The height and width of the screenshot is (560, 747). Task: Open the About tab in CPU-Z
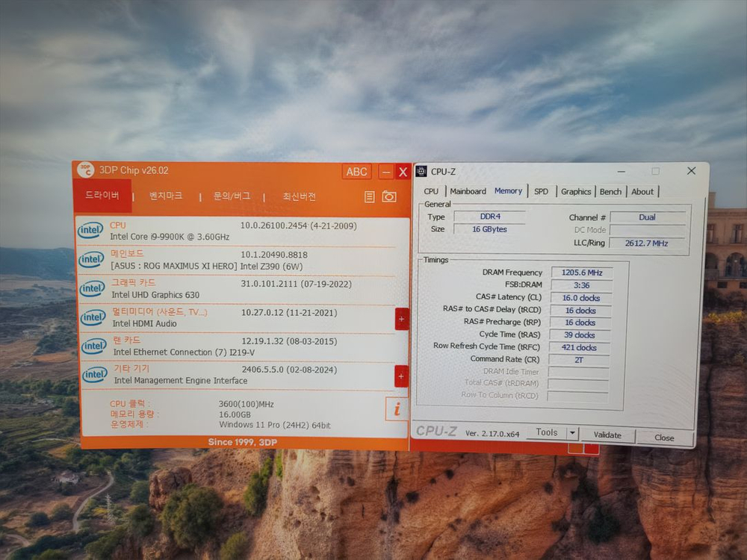642,191
